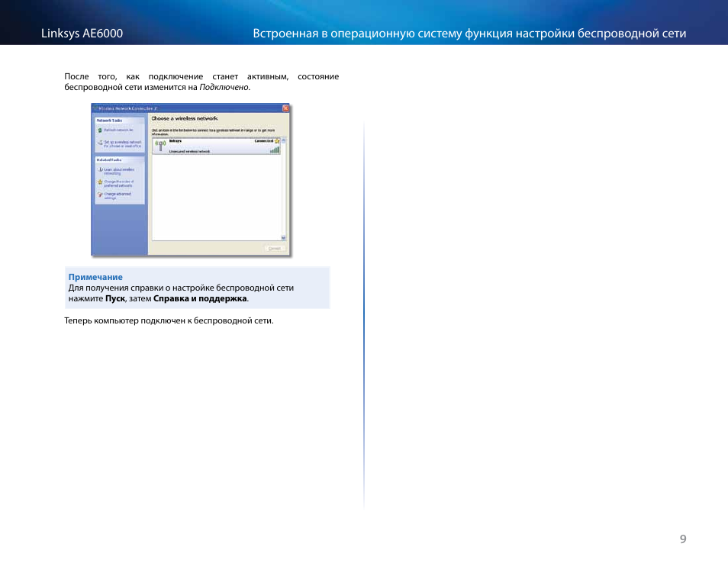Click the star beside Connected status
This screenshot has height=563, width=728.
pos(277,141)
